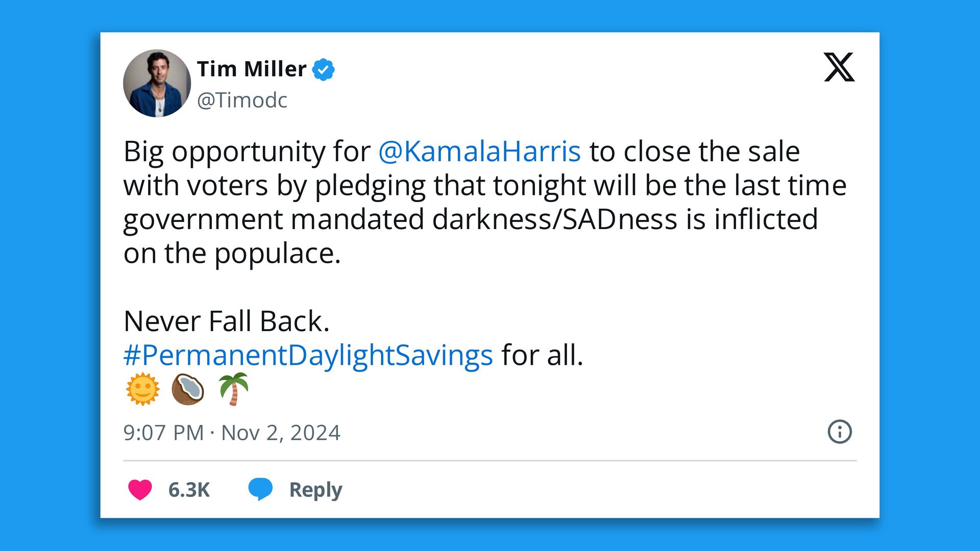Click the palm tree emoji
The image size is (980, 551).
(233, 389)
